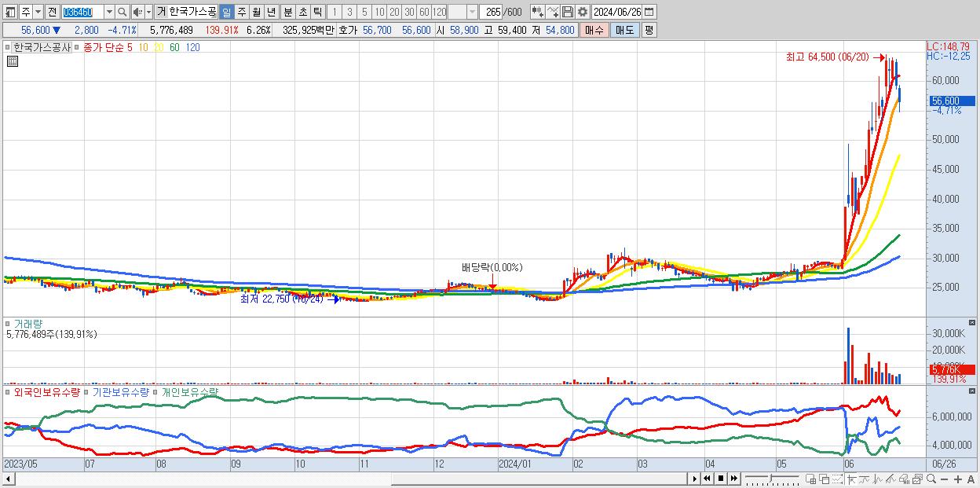The height and width of the screenshot is (488, 980).
Task: Toggle the 외국인보유수량 legend
Action: tap(46, 391)
